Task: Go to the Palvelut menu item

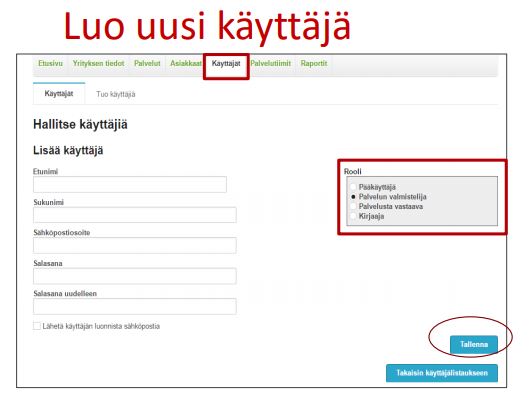Action: pos(147,63)
